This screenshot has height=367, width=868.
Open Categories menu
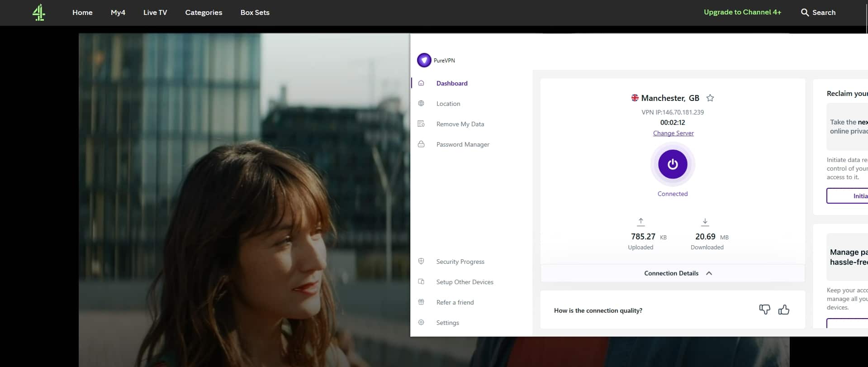coord(204,13)
